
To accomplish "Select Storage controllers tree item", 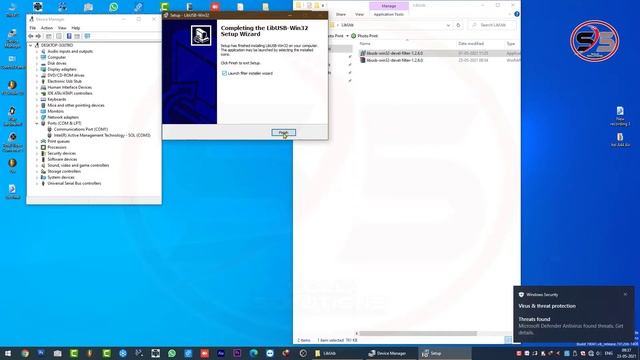I will point(64,171).
